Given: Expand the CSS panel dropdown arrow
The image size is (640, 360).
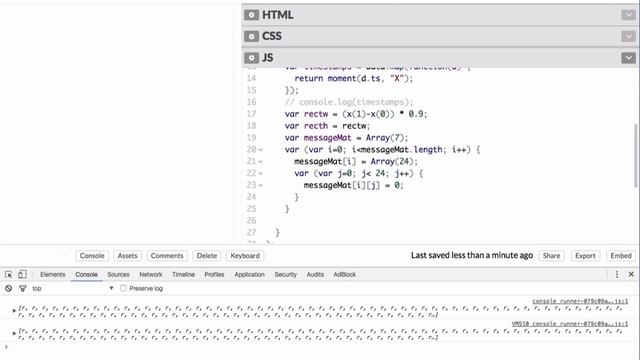Looking at the screenshot, I should point(629,36).
